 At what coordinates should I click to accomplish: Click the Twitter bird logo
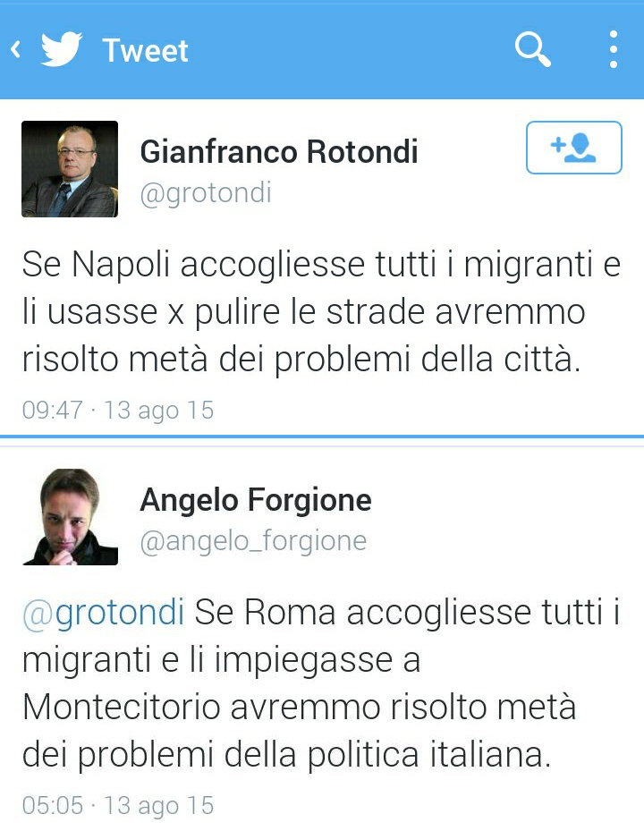click(62, 50)
